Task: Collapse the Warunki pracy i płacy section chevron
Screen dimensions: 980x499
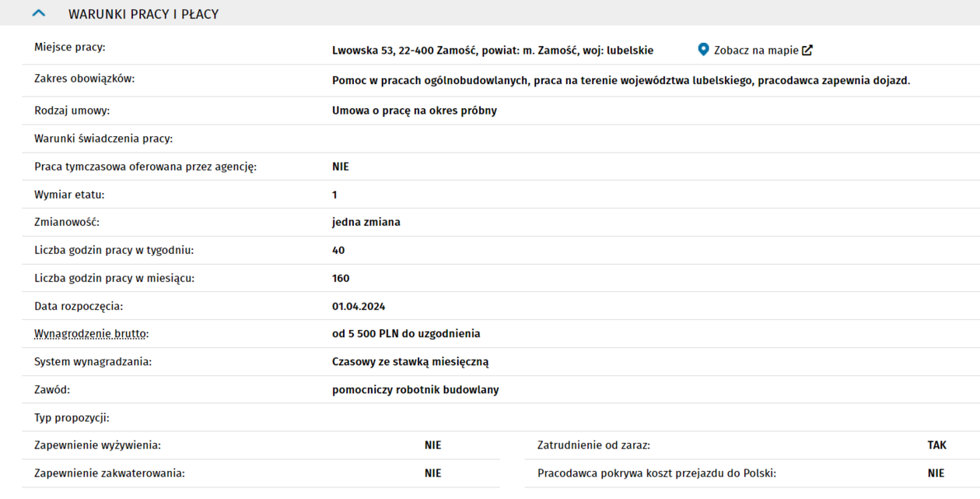Action: click(40, 14)
